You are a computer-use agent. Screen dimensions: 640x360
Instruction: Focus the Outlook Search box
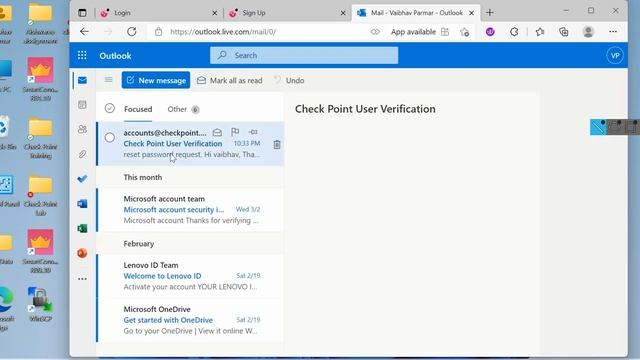(x=304, y=55)
